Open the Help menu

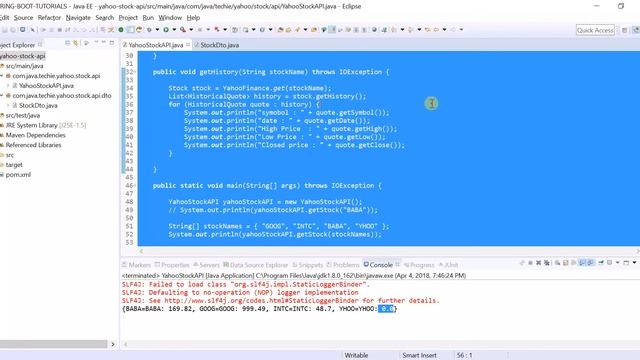193,18
